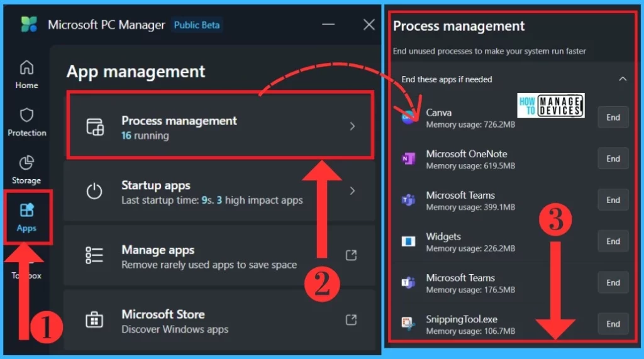Click the Microsoft Teams 399.1MB app icon

tap(408, 200)
